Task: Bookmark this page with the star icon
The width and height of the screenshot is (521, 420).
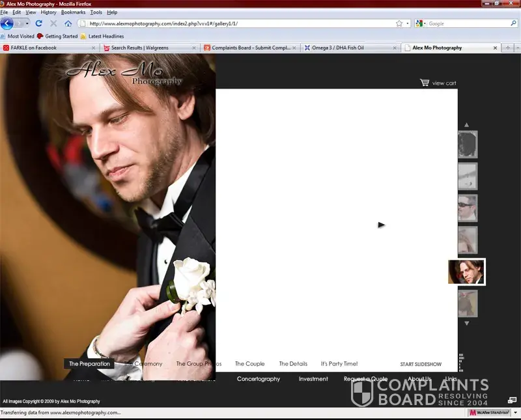Action: (x=399, y=23)
